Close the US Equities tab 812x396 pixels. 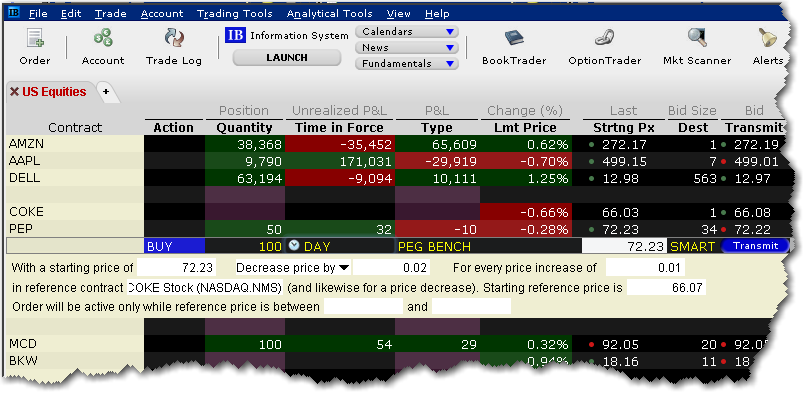pyautogui.click(x=14, y=92)
